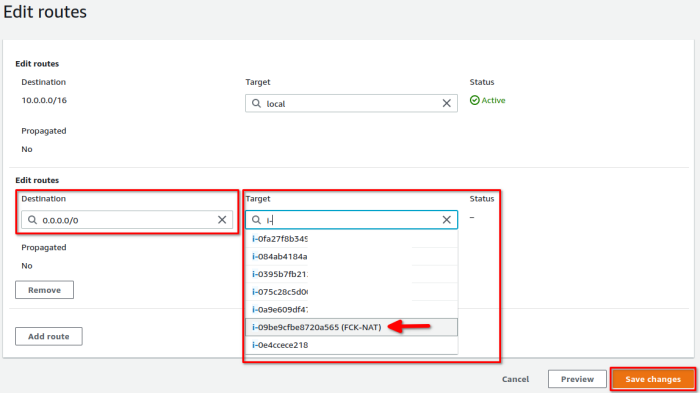This screenshot has height=393, width=700.
Task: Focus the 0.0.0.0/0 destination input
Action: tap(127, 220)
